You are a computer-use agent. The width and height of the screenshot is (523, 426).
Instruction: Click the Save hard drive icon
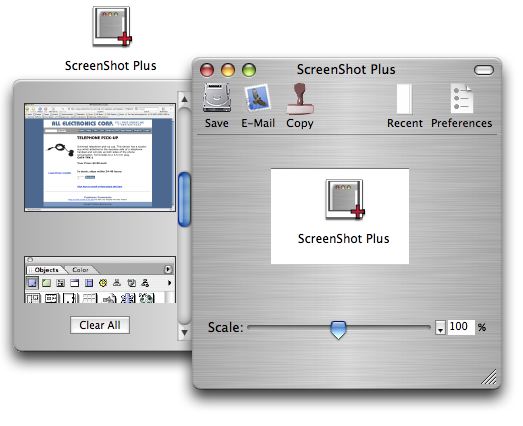216,98
